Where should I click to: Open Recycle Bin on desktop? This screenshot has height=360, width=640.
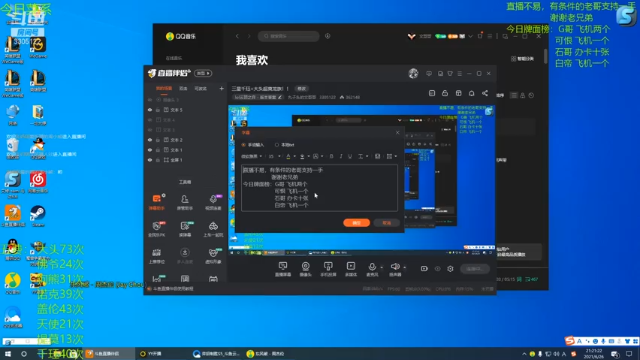[13, 148]
